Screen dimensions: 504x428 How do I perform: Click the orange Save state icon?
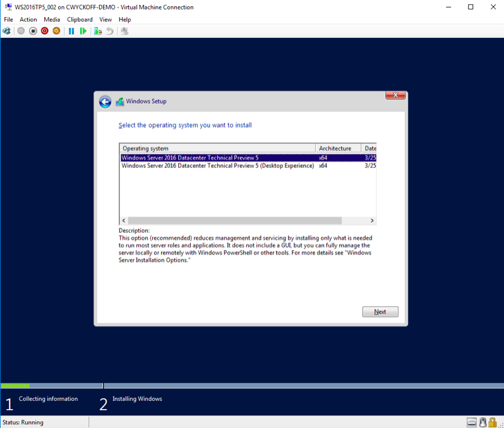click(56, 31)
